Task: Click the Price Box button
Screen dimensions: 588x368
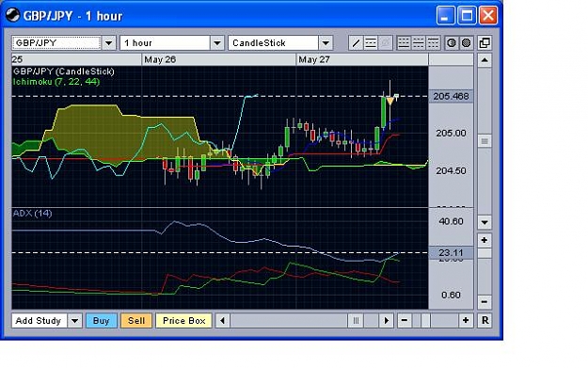Action: click(x=184, y=321)
